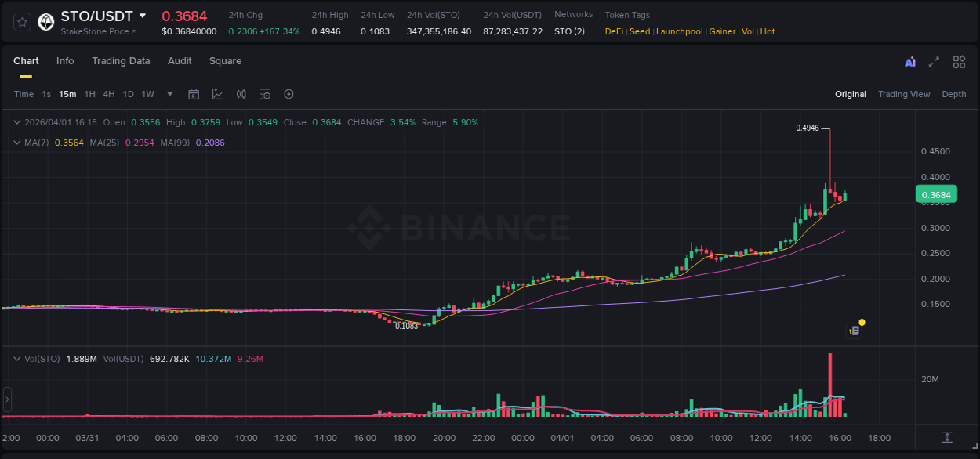The width and height of the screenshot is (980, 459).
Task: Open the widgets grid icon
Action: click(x=959, y=61)
